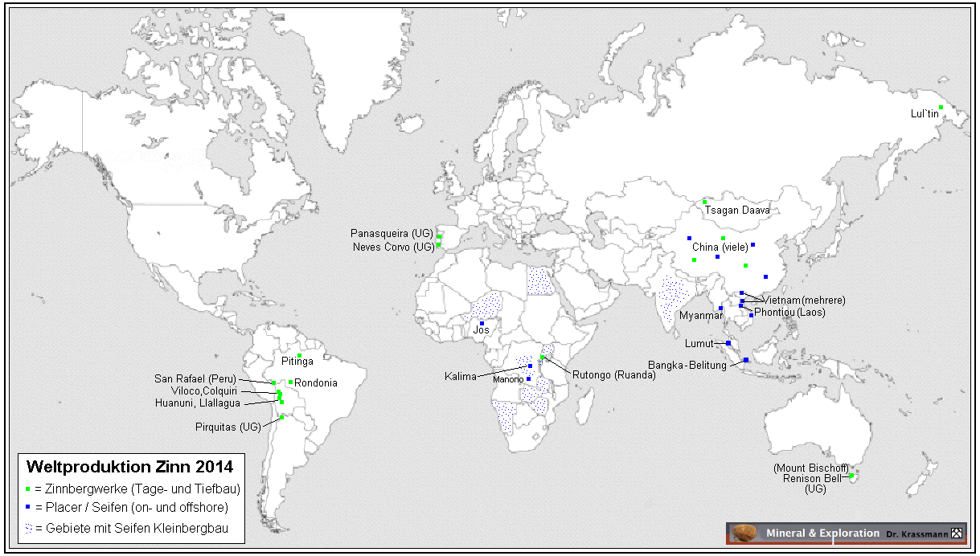The width and height of the screenshot is (980, 556).
Task: Click the China (viele) label
Action: [x=720, y=247]
